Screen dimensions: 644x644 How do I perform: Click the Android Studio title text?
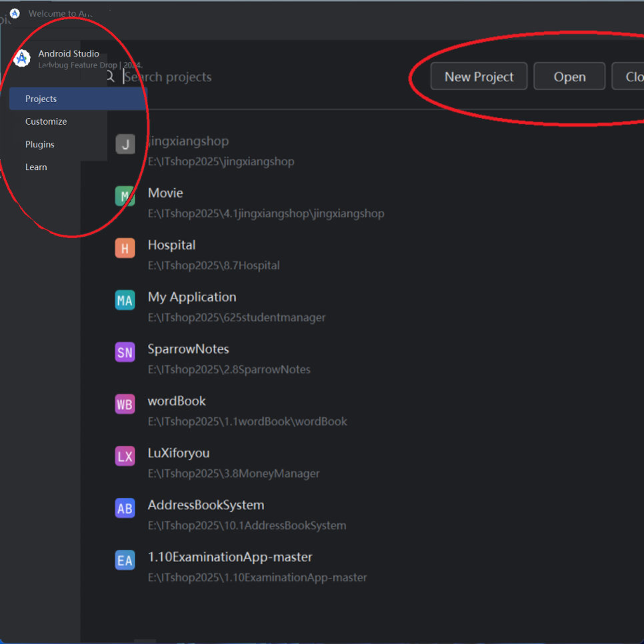[x=69, y=54]
